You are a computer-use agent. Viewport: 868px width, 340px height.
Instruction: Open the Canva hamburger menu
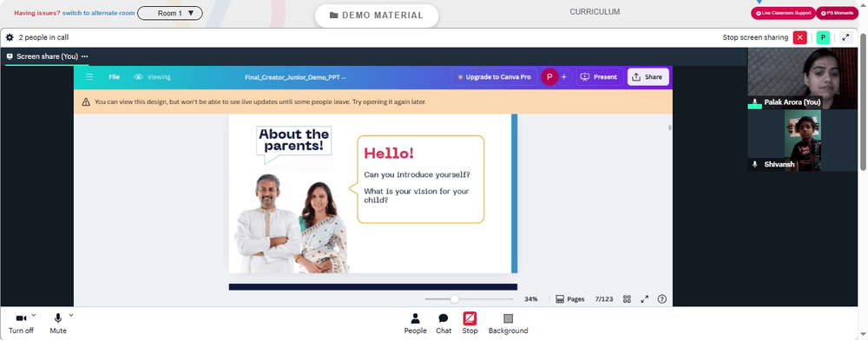pyautogui.click(x=89, y=77)
